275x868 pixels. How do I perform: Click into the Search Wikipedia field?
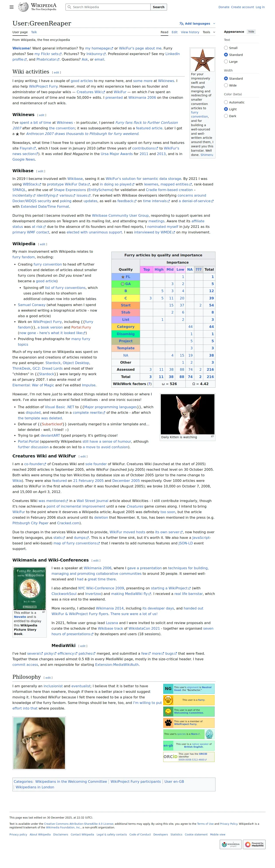pos(108,7)
